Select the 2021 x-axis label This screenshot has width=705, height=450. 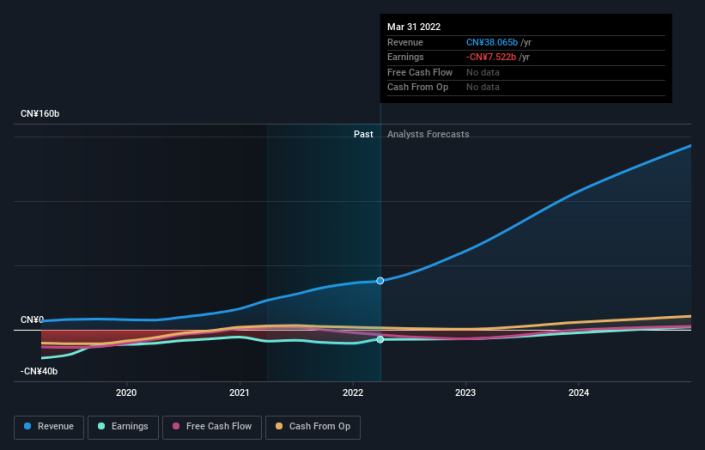(240, 392)
